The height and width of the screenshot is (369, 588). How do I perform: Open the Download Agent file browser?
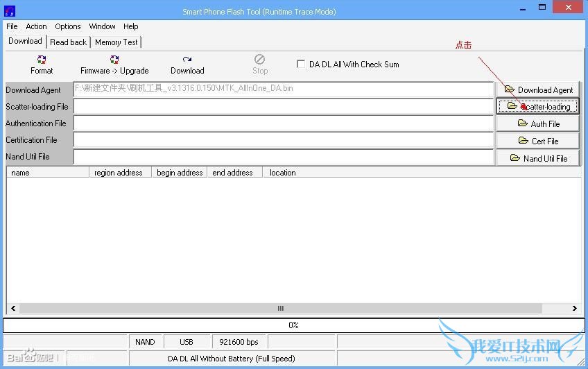(538, 89)
